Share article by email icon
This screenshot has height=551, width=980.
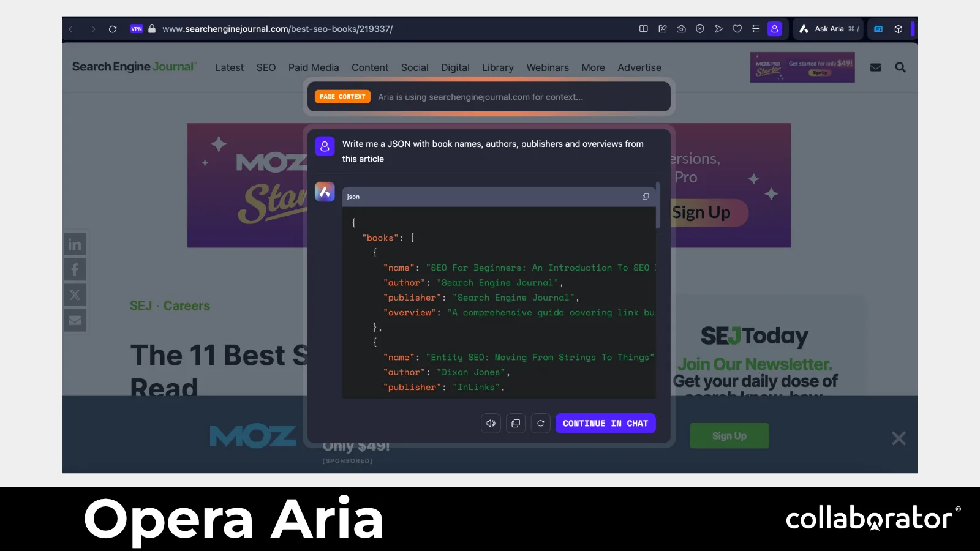(x=75, y=320)
